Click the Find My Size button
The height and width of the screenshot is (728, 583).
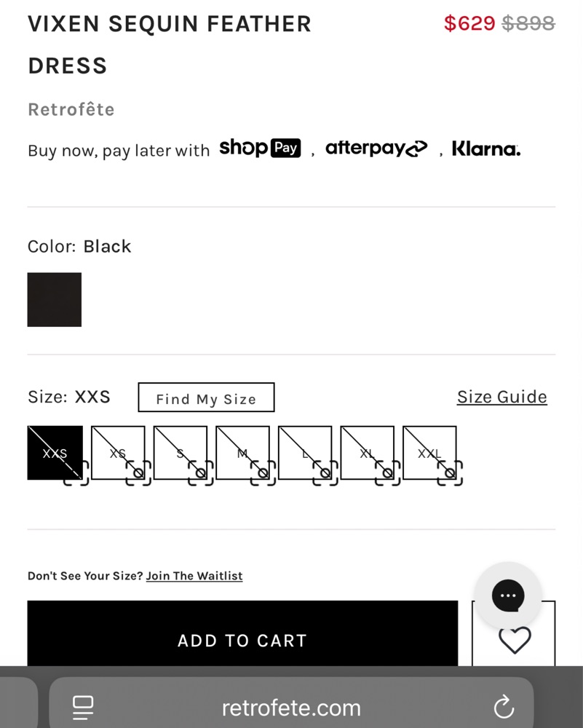coord(206,397)
